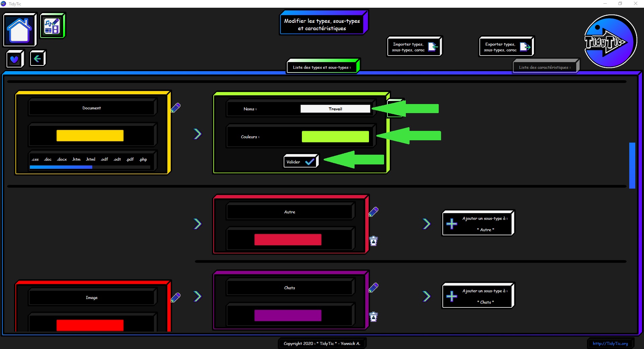Viewport: 644px width, 349px height.
Task: Click the .pdf extension label
Action: pos(130,159)
